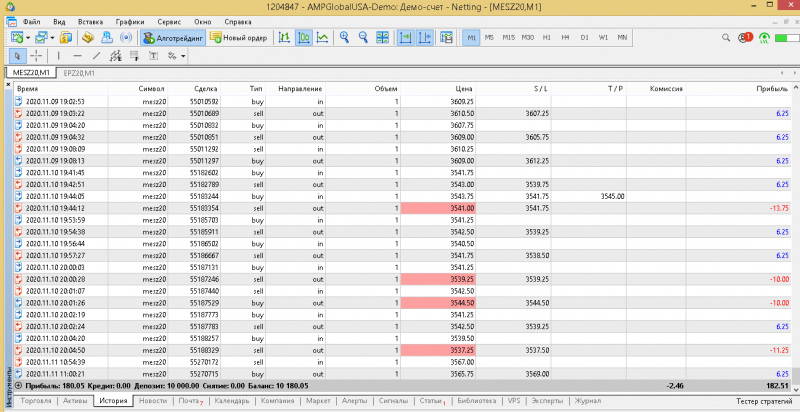Draw a trendline with the trendline tool
800x412 pixels.
pos(98,56)
